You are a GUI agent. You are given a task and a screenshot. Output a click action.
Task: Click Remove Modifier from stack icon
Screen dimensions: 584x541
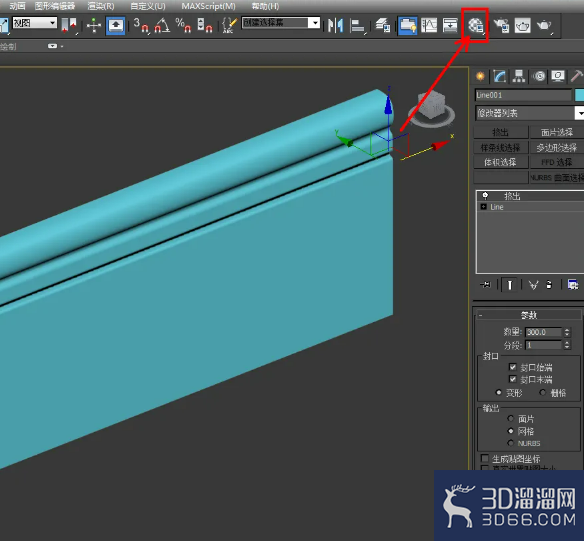(549, 285)
